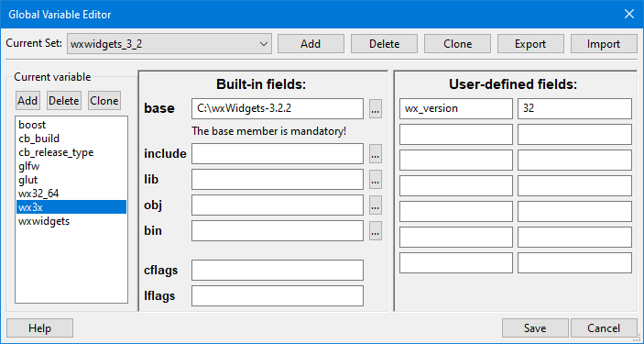Clone the selected current variable
This screenshot has height=344, width=644.
click(x=104, y=101)
